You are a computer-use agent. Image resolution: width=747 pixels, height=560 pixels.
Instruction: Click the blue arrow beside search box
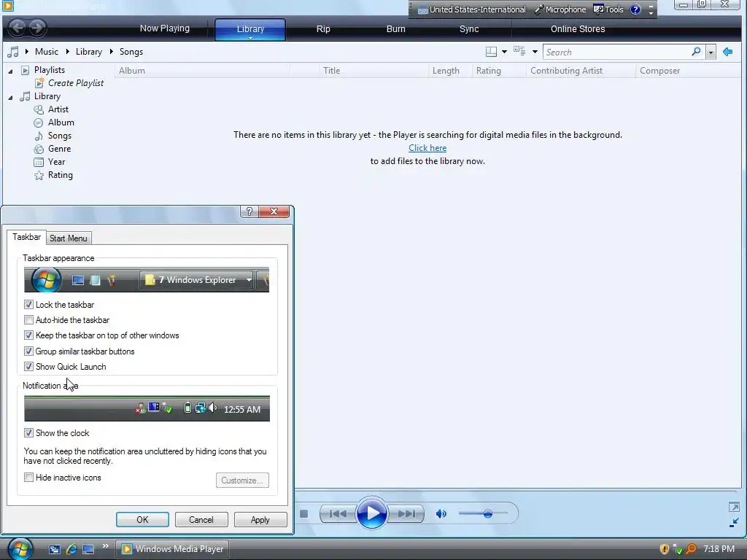click(x=727, y=52)
